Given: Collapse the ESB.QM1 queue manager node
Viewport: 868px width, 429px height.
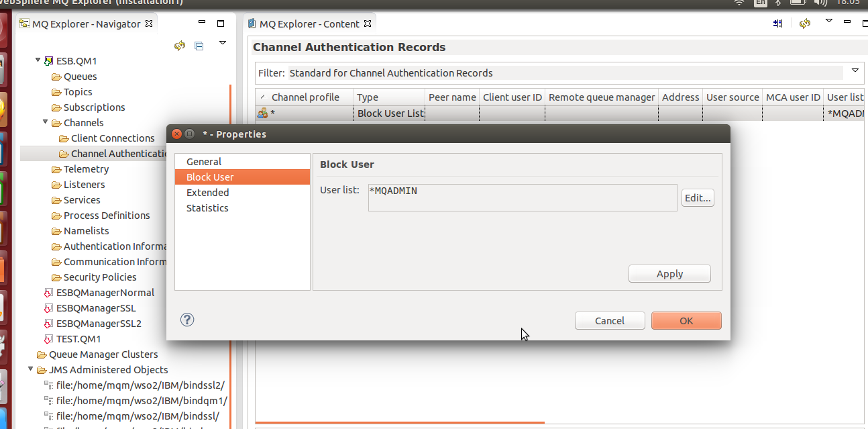Looking at the screenshot, I should click(x=38, y=60).
